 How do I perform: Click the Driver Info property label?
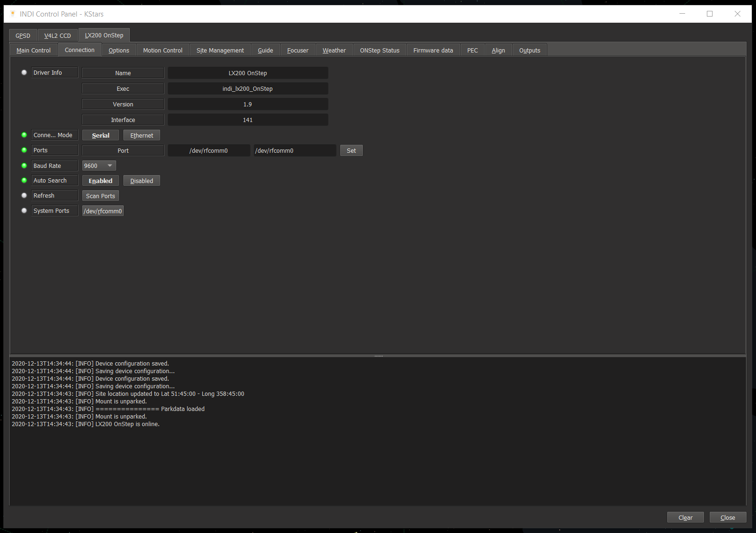click(x=55, y=72)
